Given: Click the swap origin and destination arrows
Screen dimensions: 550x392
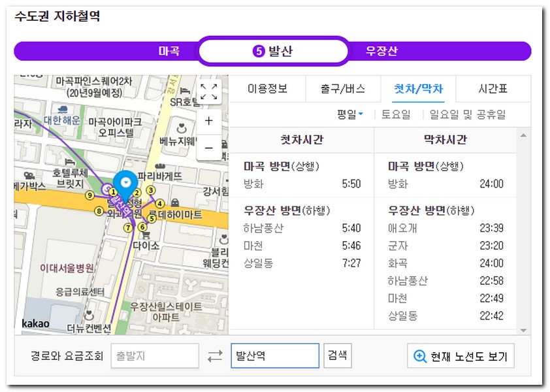Looking at the screenshot, I should [x=215, y=357].
